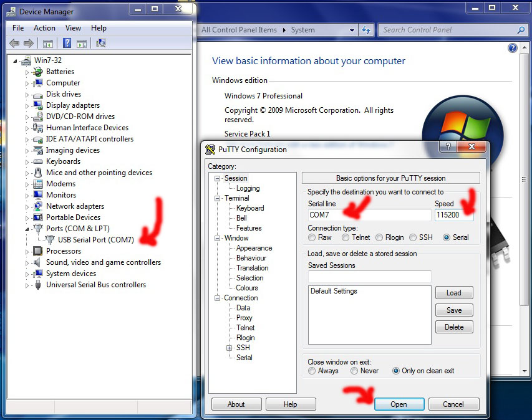Select the Display adapters icon
Screen dimensions: 532x420
[38, 105]
